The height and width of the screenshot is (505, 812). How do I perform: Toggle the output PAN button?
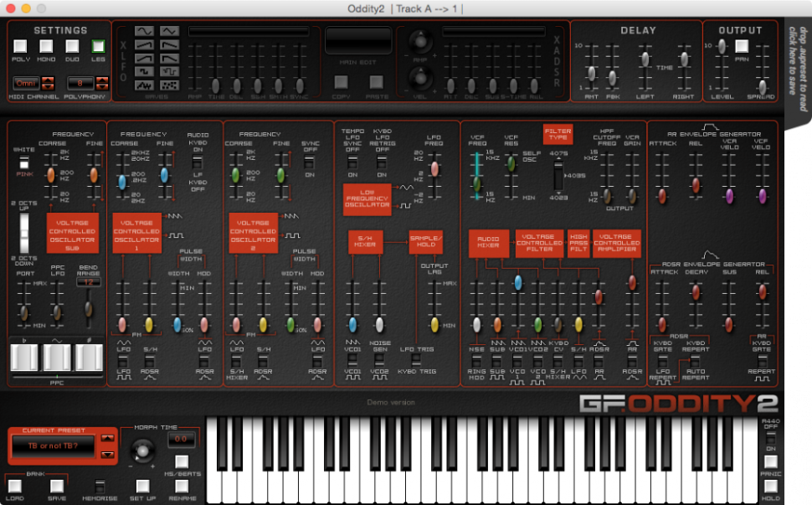[x=741, y=47]
